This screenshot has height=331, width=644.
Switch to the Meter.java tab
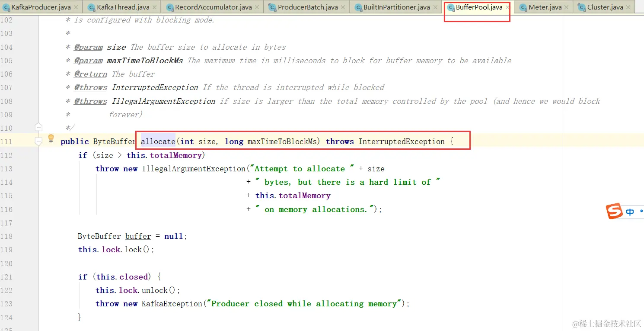click(545, 7)
